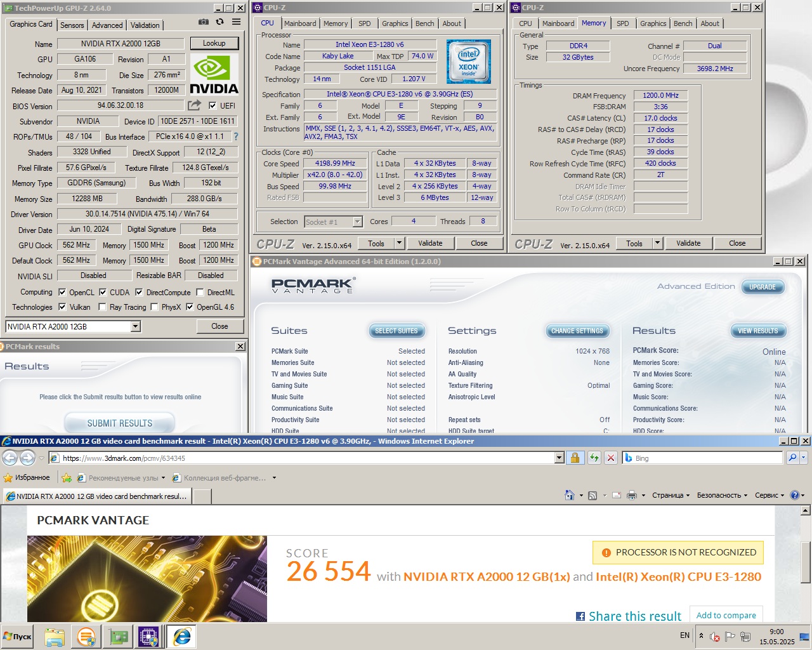Click the security lock icon in address bar
The height and width of the screenshot is (650, 812).
575,458
